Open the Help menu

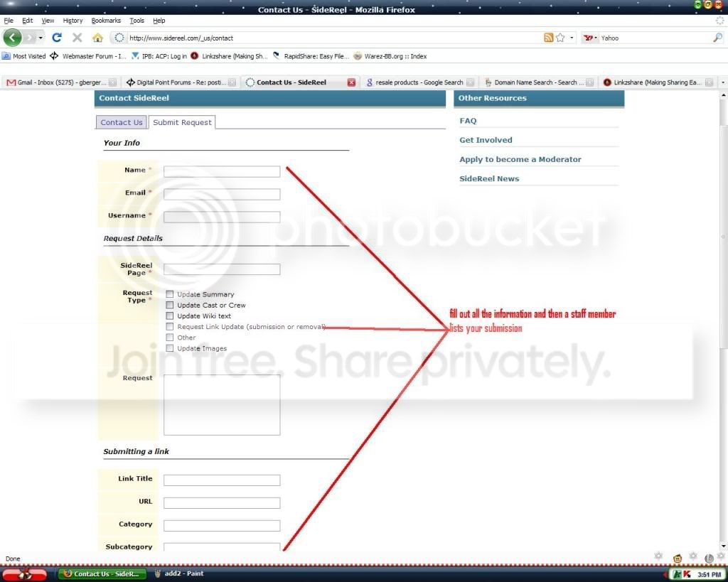(x=159, y=21)
